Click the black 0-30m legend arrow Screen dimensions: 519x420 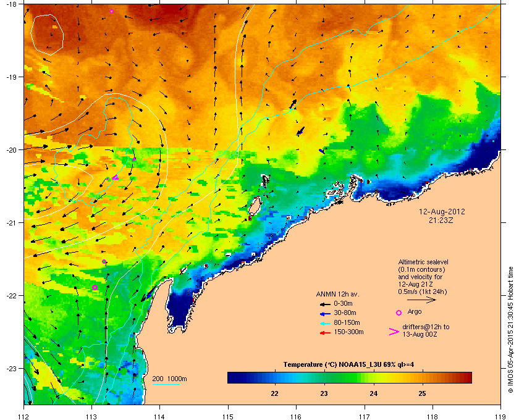pyautogui.click(x=325, y=304)
